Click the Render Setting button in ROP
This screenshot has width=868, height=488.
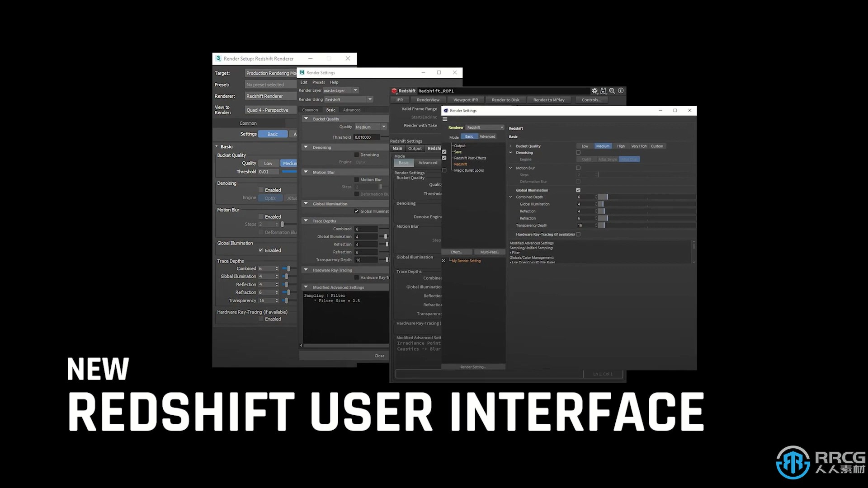coord(473,366)
